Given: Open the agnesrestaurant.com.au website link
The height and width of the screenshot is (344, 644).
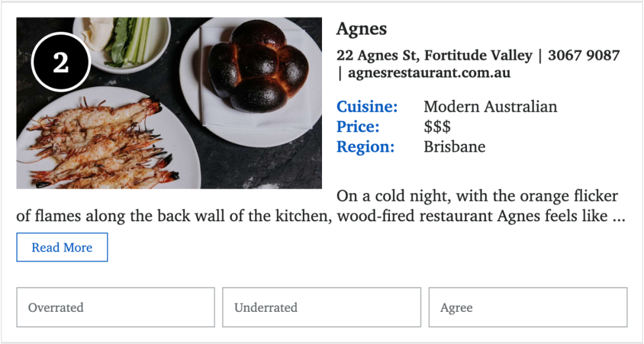Looking at the screenshot, I should point(429,73).
